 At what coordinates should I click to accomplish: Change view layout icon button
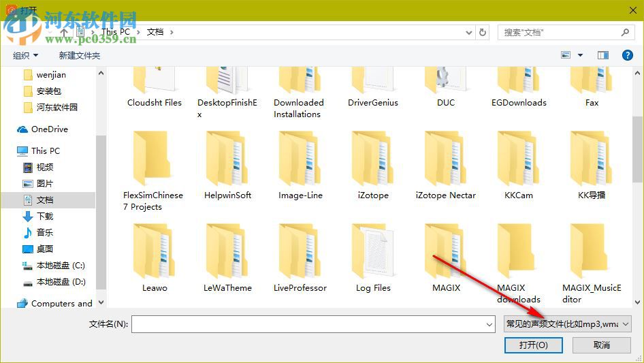[x=566, y=55]
